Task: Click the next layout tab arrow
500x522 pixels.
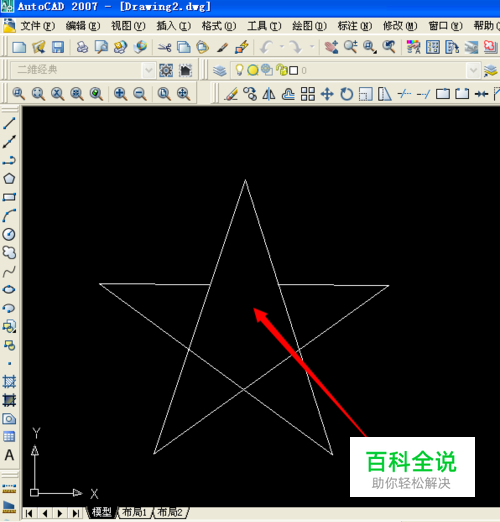Action: point(60,513)
